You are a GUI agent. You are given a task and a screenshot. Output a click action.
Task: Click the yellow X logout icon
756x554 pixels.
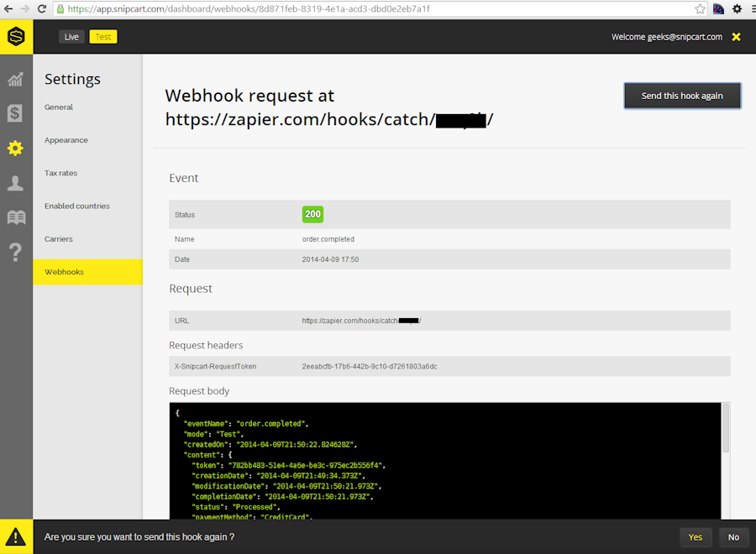(x=736, y=37)
